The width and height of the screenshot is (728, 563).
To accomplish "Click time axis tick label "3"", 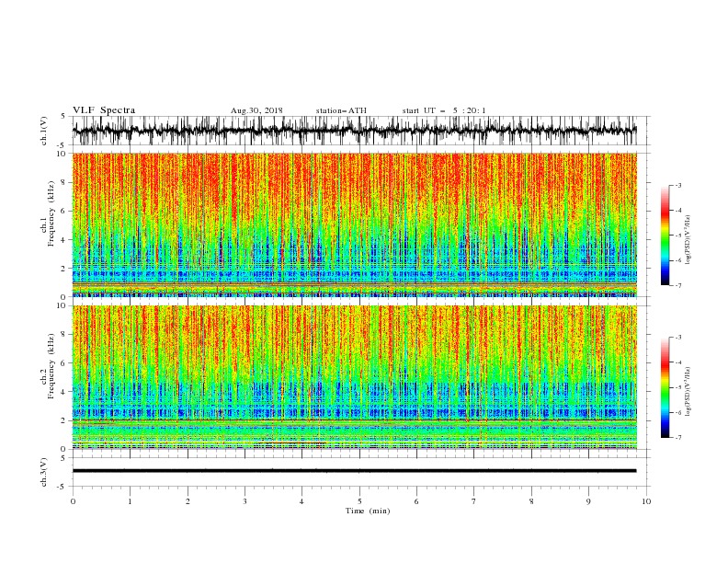I will tap(245, 501).
